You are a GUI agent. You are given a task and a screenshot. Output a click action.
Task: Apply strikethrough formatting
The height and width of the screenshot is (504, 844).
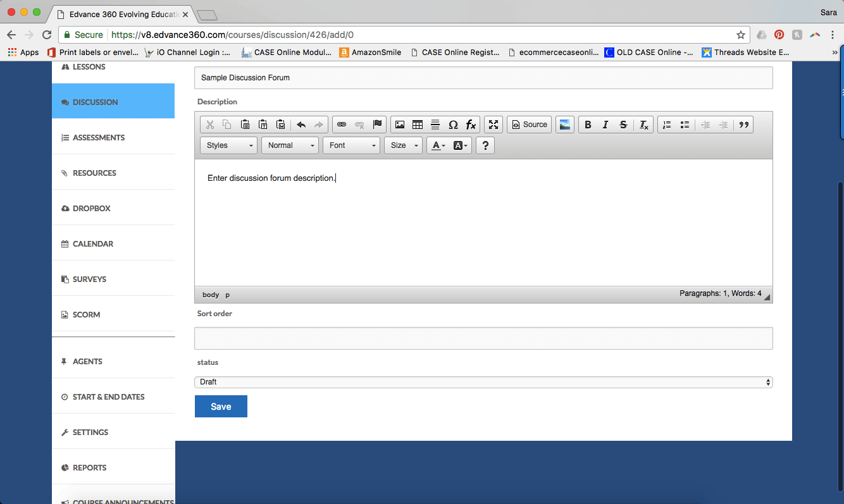[623, 125]
